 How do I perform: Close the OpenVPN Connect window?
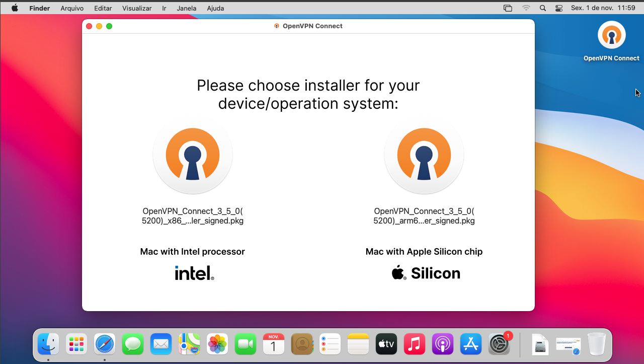[89, 26]
